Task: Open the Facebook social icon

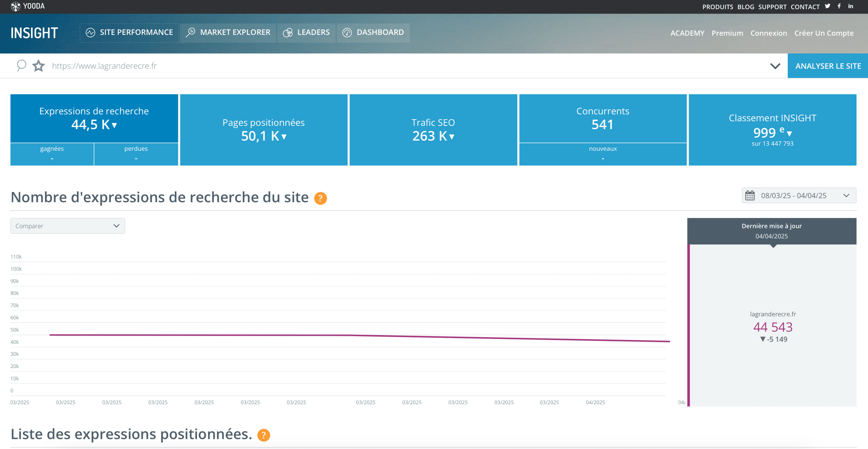Action: click(x=839, y=6)
